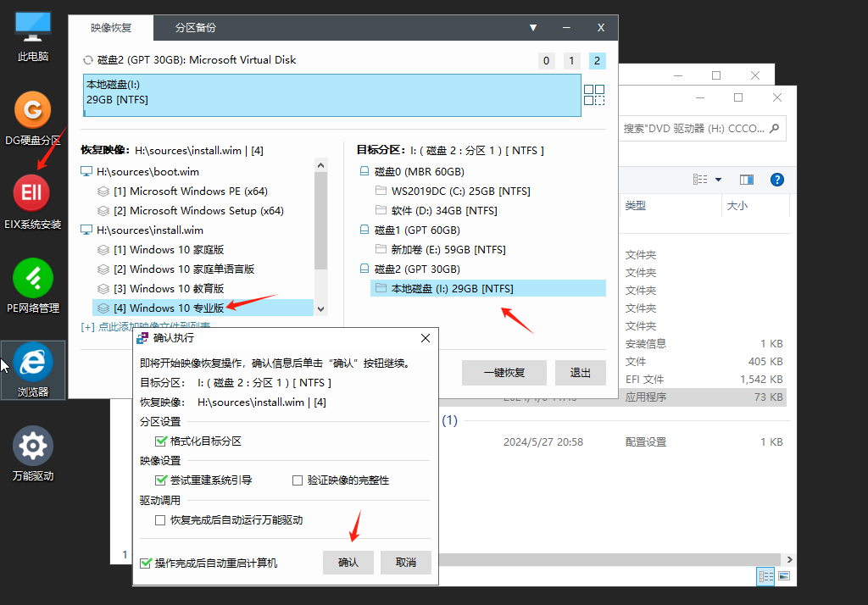Screen dimensions: 868x605
Task: Click the search magnifier in Explorer window
Action: click(x=774, y=129)
